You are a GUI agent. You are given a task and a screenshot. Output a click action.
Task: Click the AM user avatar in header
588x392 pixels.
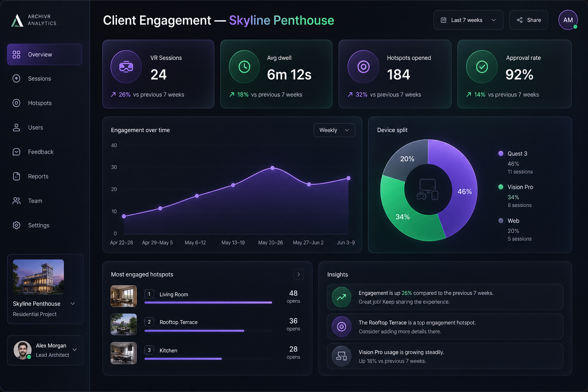(568, 20)
